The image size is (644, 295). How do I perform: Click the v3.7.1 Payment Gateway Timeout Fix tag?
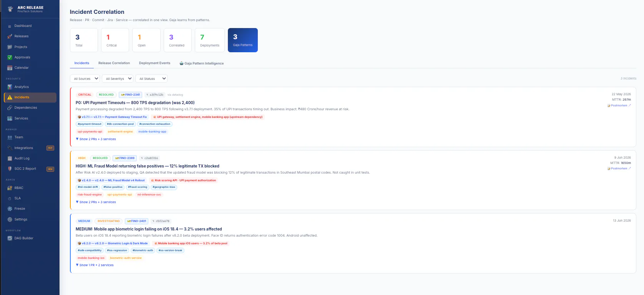(x=112, y=117)
